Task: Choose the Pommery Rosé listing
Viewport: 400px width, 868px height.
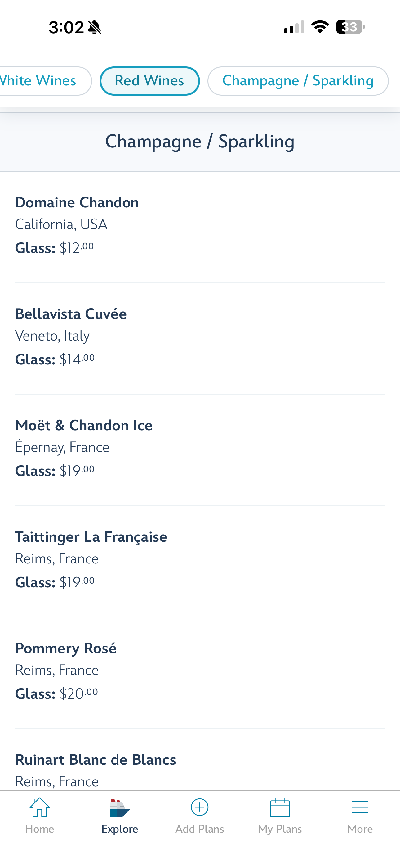Action: pyautogui.click(x=66, y=648)
